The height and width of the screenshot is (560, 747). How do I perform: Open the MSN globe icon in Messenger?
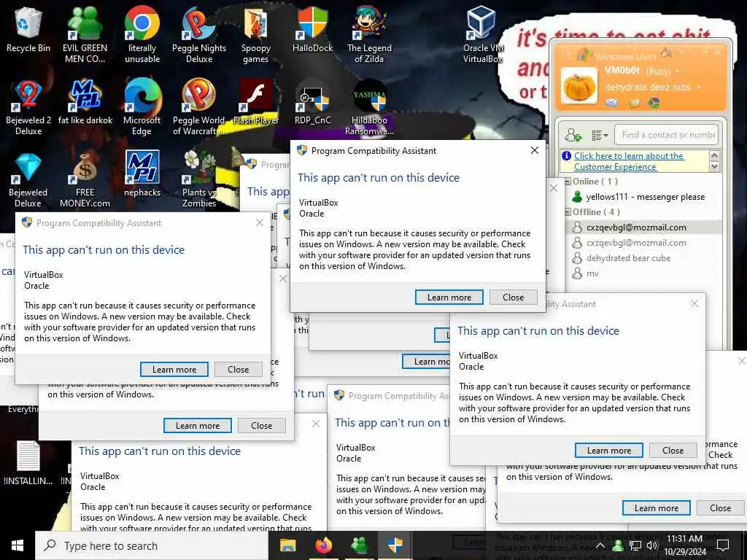click(654, 103)
